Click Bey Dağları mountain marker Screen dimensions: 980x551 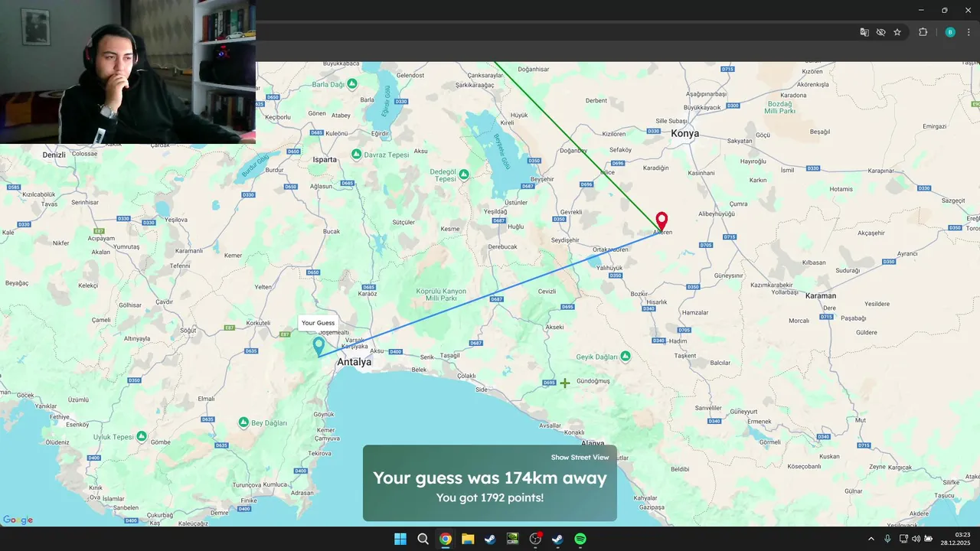pyautogui.click(x=243, y=422)
